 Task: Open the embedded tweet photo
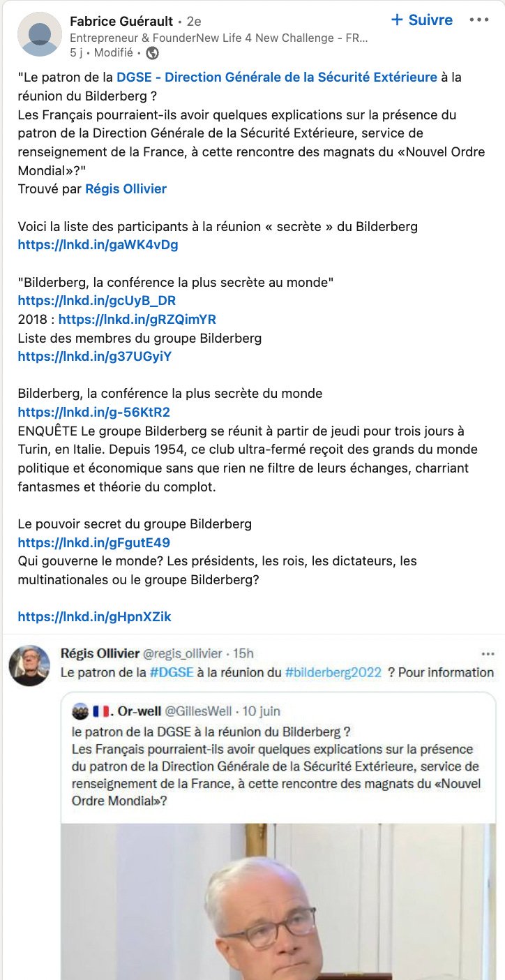click(x=278, y=902)
